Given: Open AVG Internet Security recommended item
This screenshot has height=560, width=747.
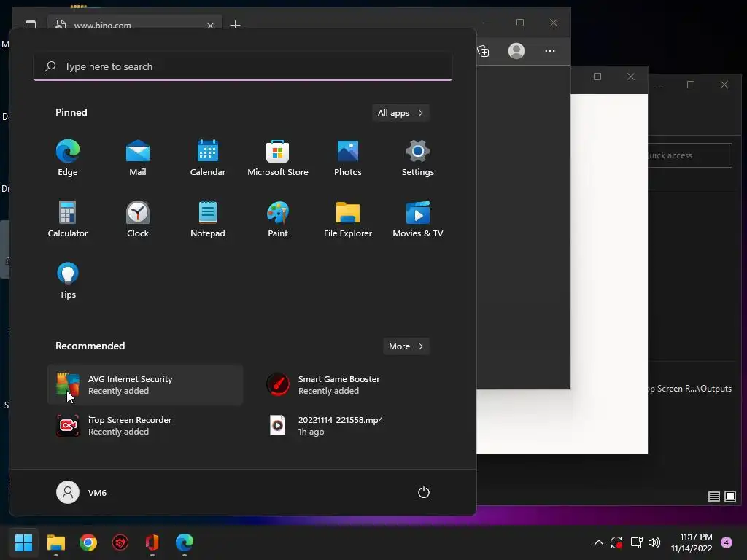Looking at the screenshot, I should (145, 385).
